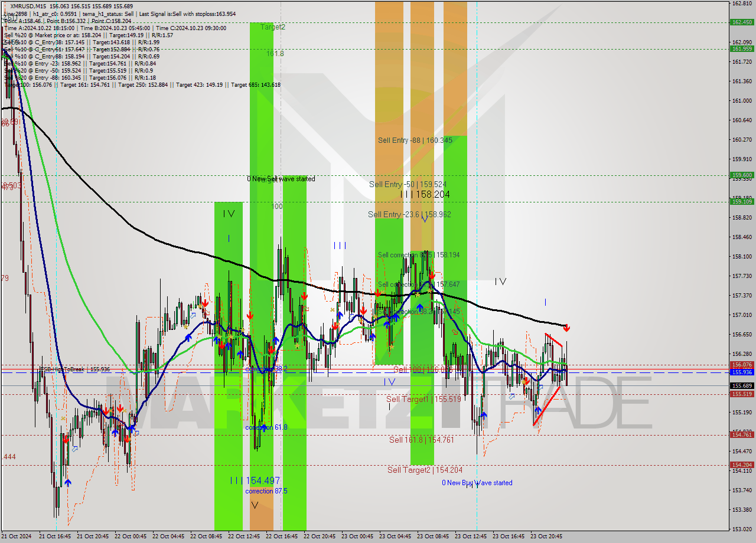Screen dimensions: 756x543
Task: Click the 157.010 price scale value
Action: tap(742, 315)
